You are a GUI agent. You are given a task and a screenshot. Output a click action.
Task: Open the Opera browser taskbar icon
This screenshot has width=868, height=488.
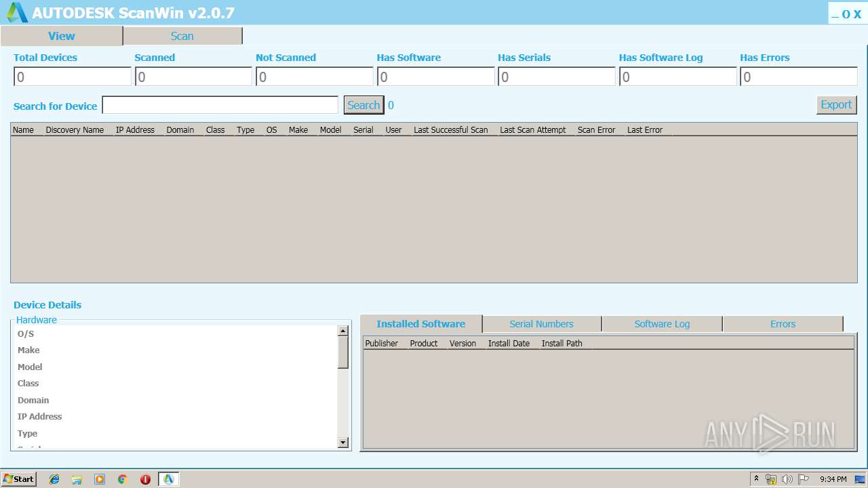coord(145,479)
